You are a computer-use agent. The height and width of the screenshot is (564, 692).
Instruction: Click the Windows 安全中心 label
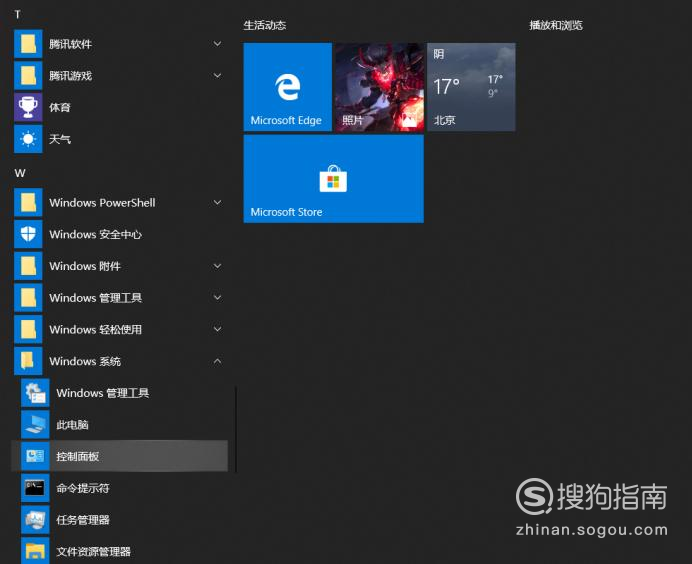(96, 234)
